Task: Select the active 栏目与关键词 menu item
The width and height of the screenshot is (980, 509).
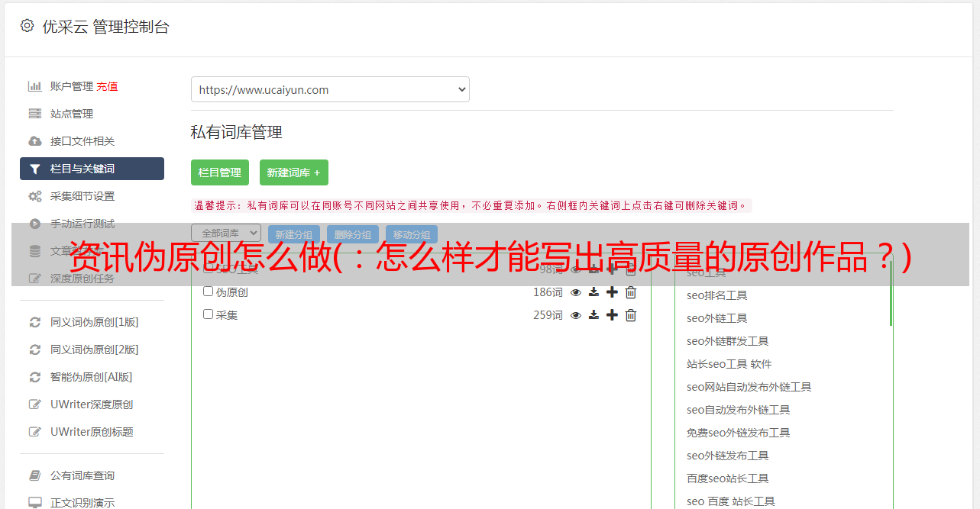Action: click(x=92, y=169)
